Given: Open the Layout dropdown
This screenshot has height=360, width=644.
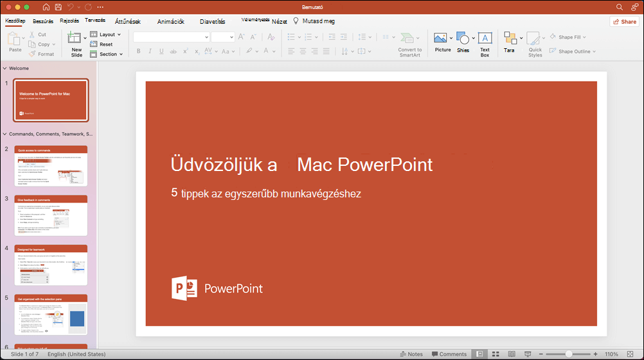Looking at the screenshot, I should click(x=105, y=35).
